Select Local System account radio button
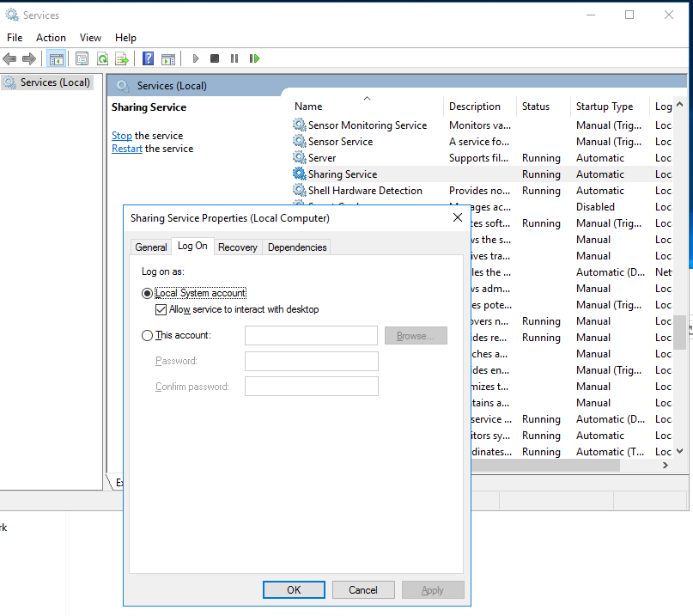 [147, 293]
